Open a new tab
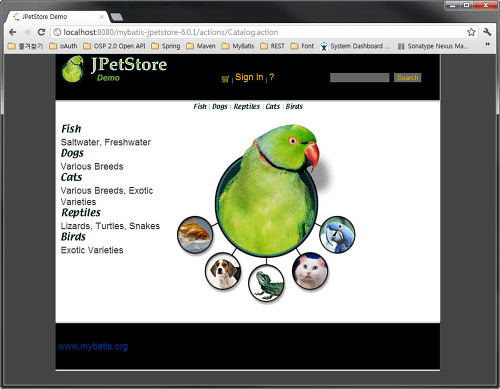Image resolution: width=500 pixels, height=389 pixels. (x=116, y=17)
